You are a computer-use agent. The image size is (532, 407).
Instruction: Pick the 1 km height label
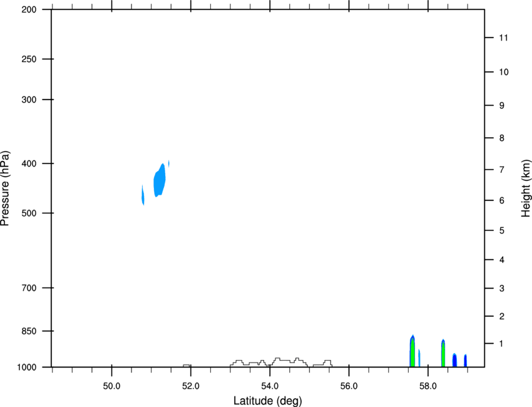click(x=502, y=344)
